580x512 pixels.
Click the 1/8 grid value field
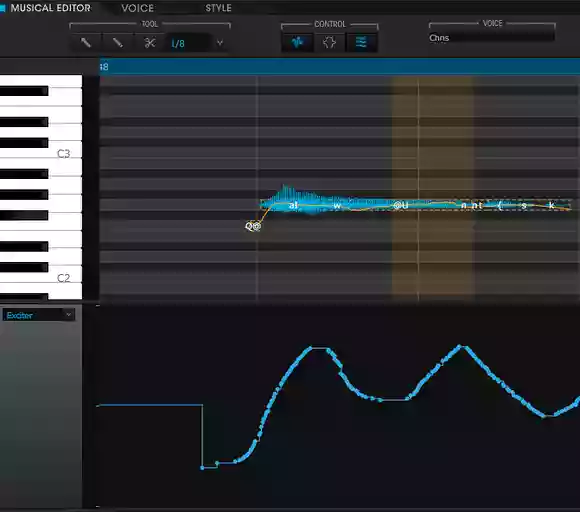(x=189, y=43)
